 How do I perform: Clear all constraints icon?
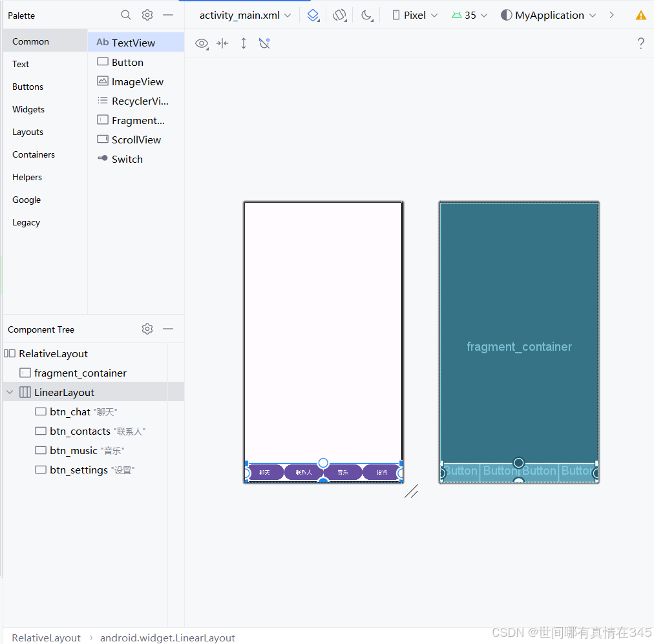tap(264, 43)
